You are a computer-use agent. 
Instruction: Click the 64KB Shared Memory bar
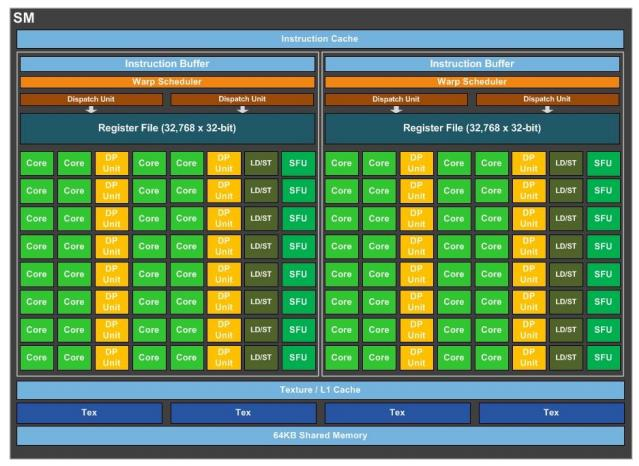pos(320,435)
